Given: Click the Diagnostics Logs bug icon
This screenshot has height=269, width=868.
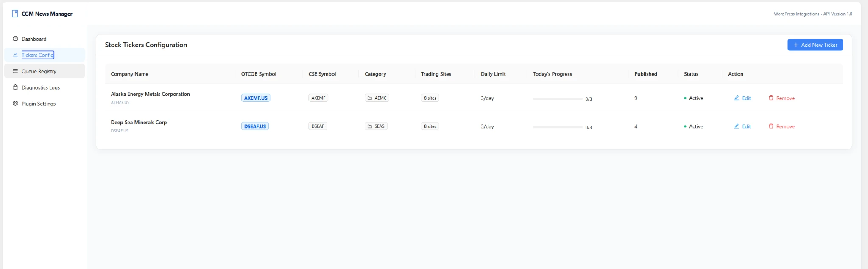Looking at the screenshot, I should (15, 87).
